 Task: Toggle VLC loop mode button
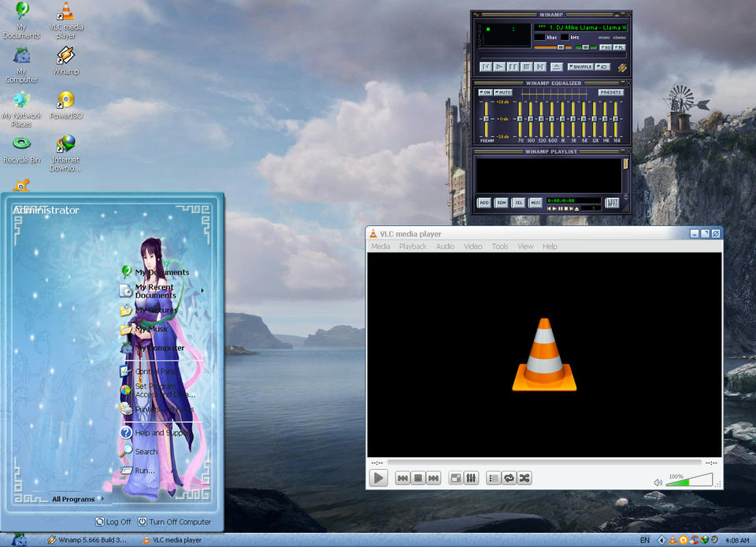pyautogui.click(x=509, y=478)
